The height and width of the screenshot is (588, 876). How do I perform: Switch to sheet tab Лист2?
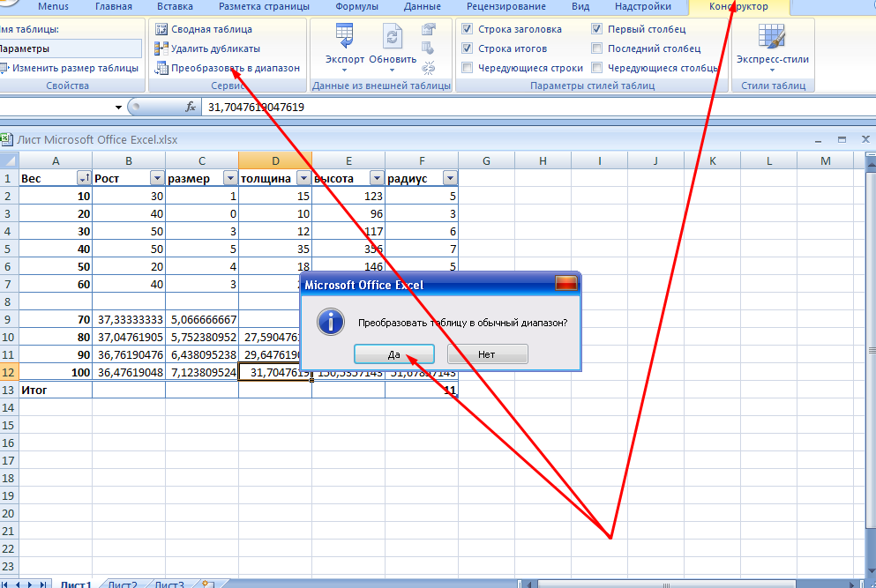coord(123,584)
